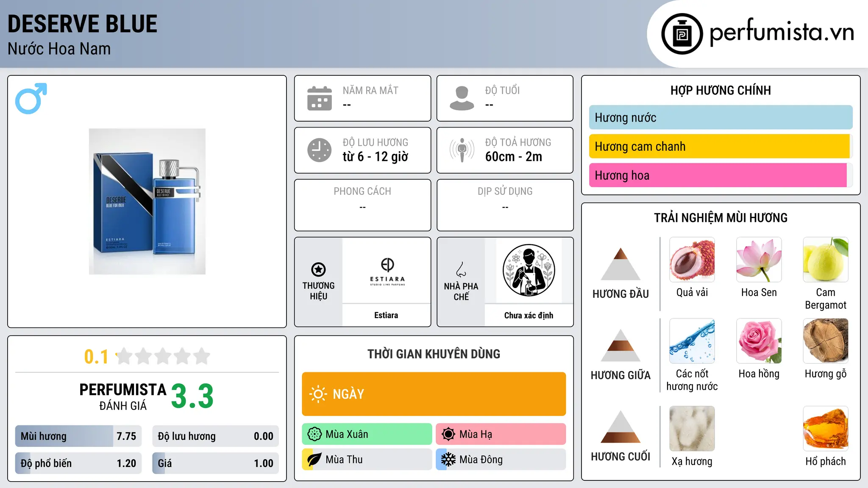868x488 pixels.
Task: Select the Ngày time-of-day bar
Action: pos(434,394)
